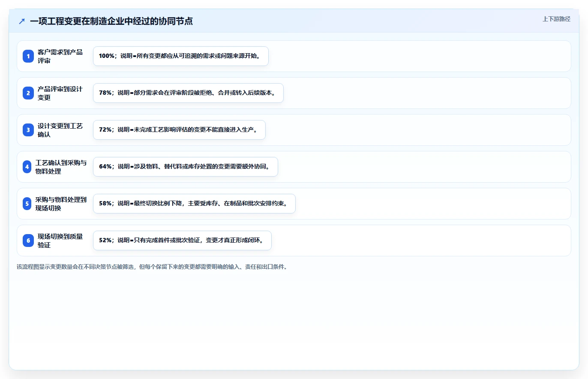Open the 64% description box

click(x=186, y=167)
